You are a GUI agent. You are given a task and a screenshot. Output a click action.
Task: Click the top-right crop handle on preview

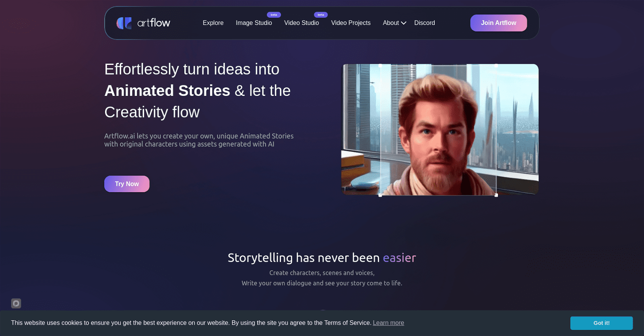pos(496,65)
